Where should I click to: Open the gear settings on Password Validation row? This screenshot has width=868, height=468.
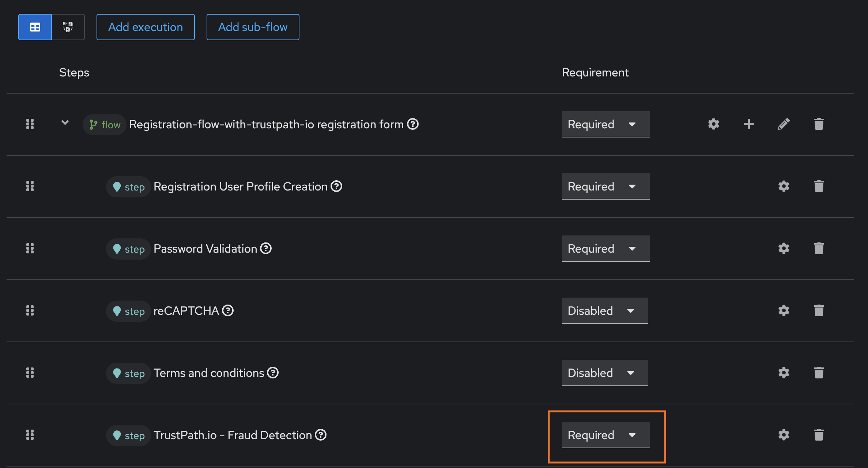click(x=784, y=248)
